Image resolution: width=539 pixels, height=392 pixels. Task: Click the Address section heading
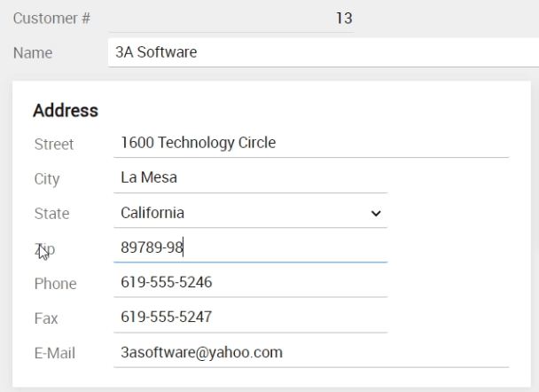click(x=65, y=111)
